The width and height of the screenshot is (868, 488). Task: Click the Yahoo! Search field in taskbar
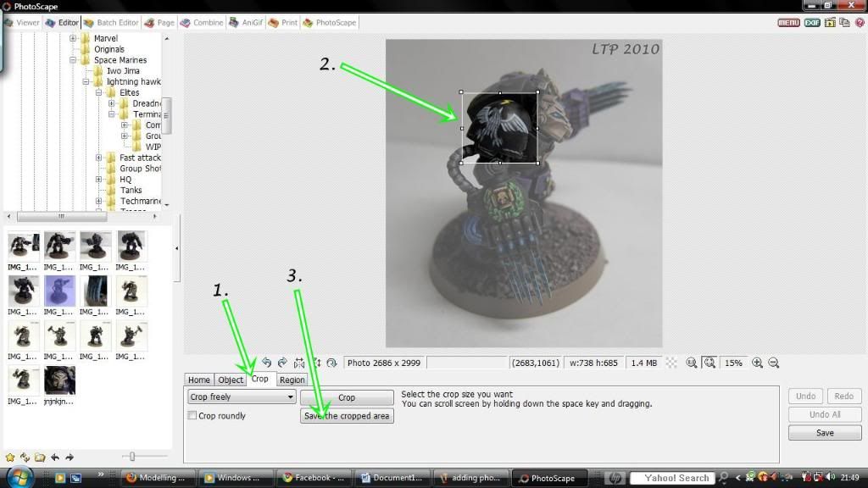(671, 478)
